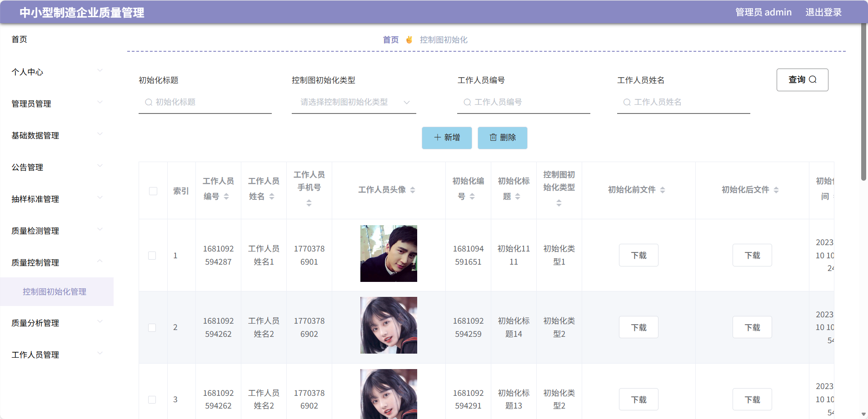The image size is (868, 419).
Task: Click cell 1681094591651
Action: coord(468,255)
